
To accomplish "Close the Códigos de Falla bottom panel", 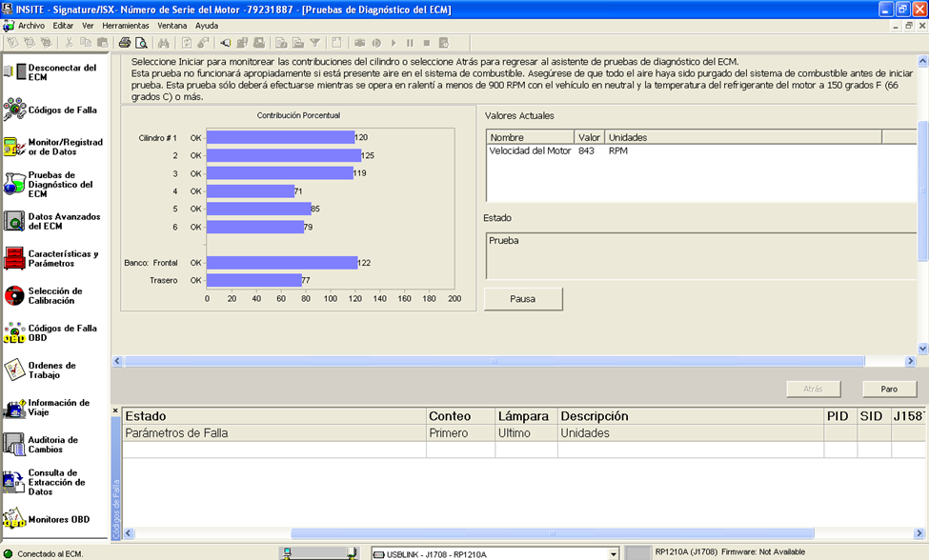I will (x=116, y=411).
